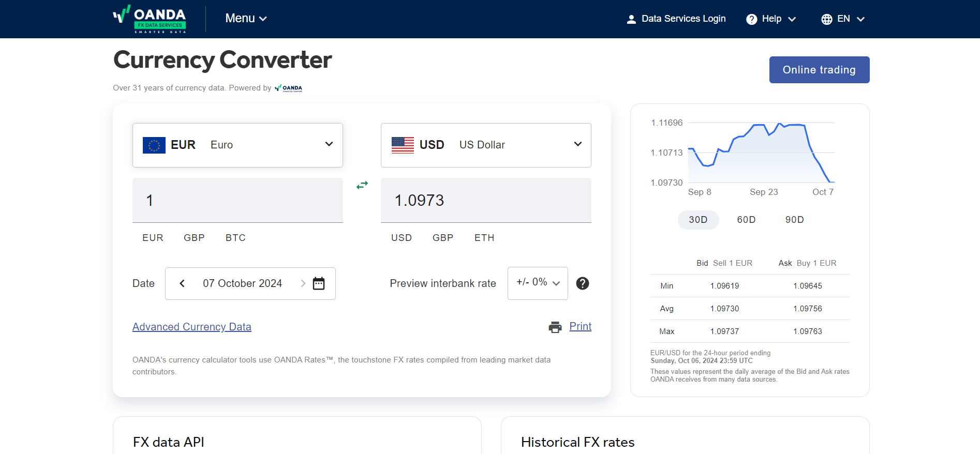
Task: Select GBP quick option under left amount
Action: [x=194, y=238]
